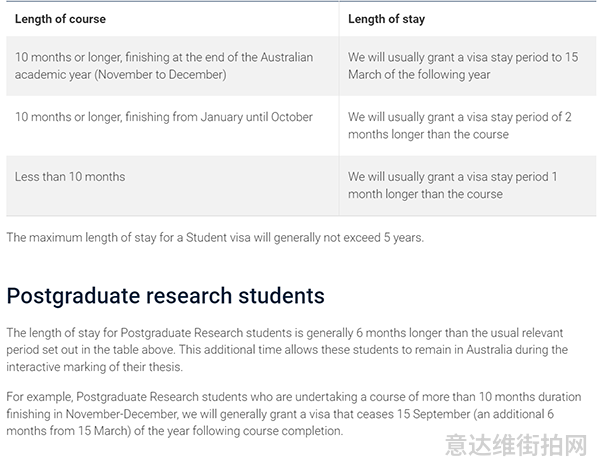Click the paragraph about 6 months longer stay
This screenshot has width=600, height=458.
tap(287, 350)
